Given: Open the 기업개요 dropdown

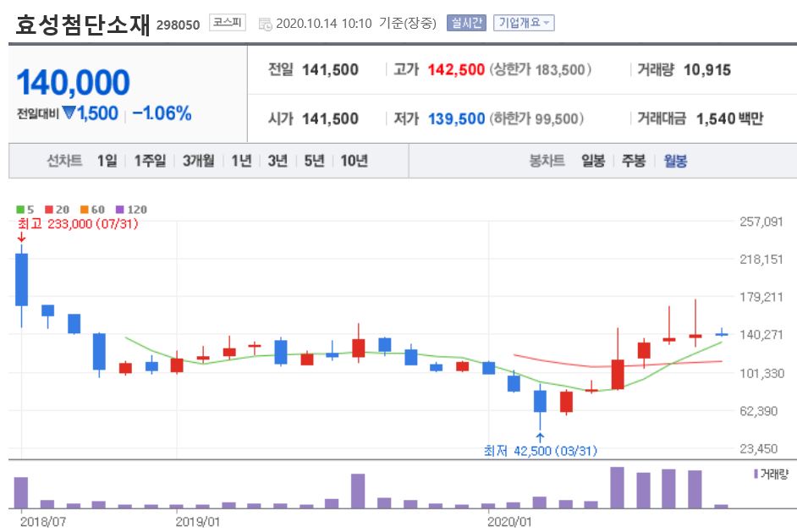Looking at the screenshot, I should pyautogui.click(x=524, y=23).
